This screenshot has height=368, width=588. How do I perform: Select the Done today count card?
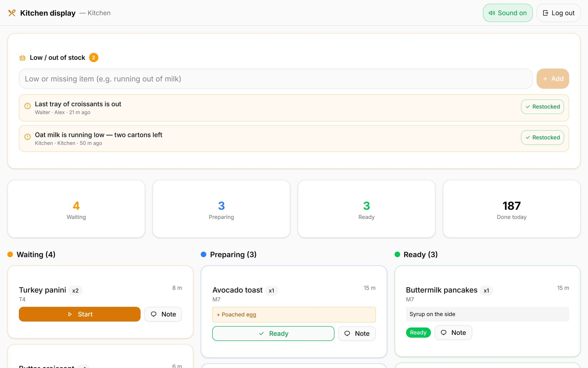coord(512,209)
